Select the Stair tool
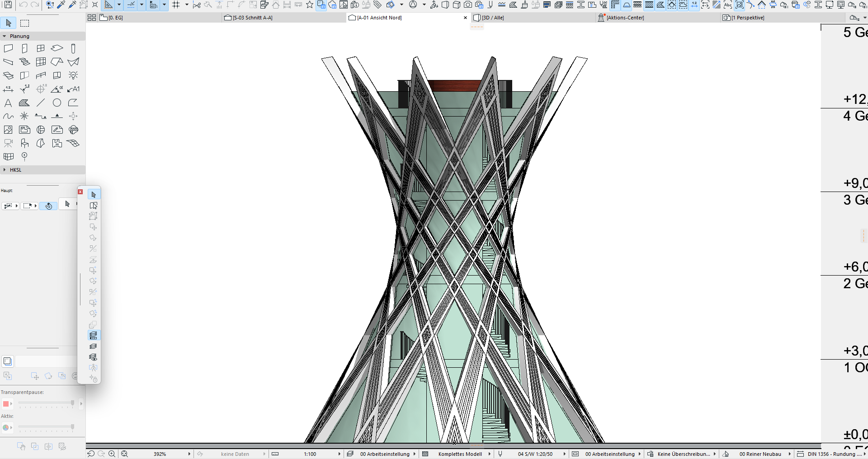This screenshot has width=868, height=459. 24,62
